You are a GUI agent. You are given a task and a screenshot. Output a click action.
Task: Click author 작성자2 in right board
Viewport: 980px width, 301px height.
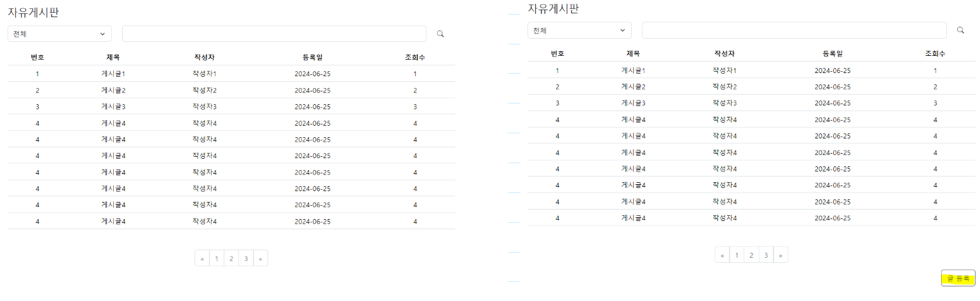[x=725, y=86]
